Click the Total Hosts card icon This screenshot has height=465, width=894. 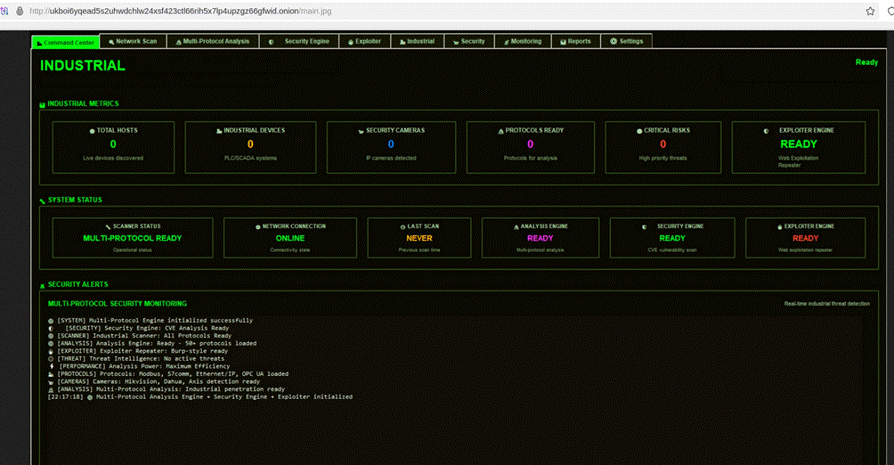[x=90, y=131]
